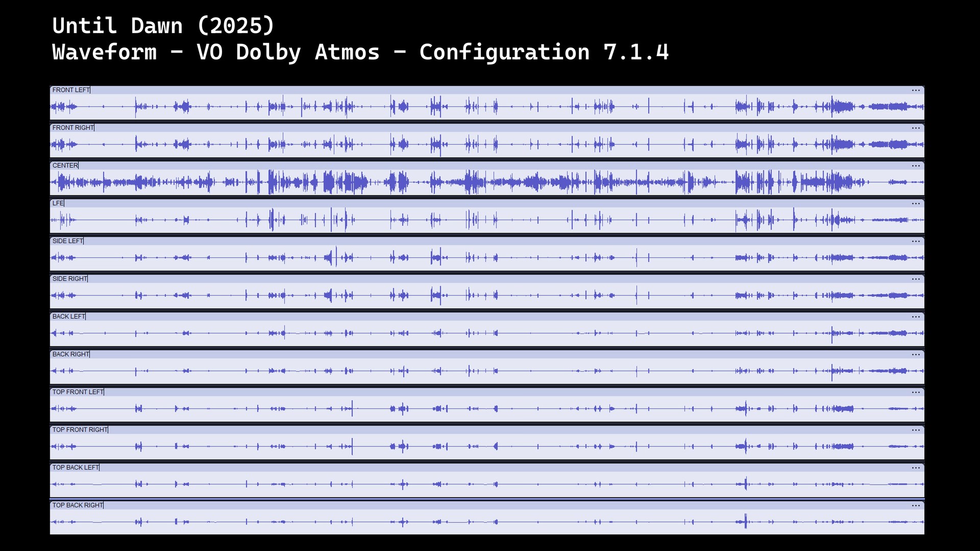
Task: Click inside the BACK RIGHT waveform
Action: (487, 371)
